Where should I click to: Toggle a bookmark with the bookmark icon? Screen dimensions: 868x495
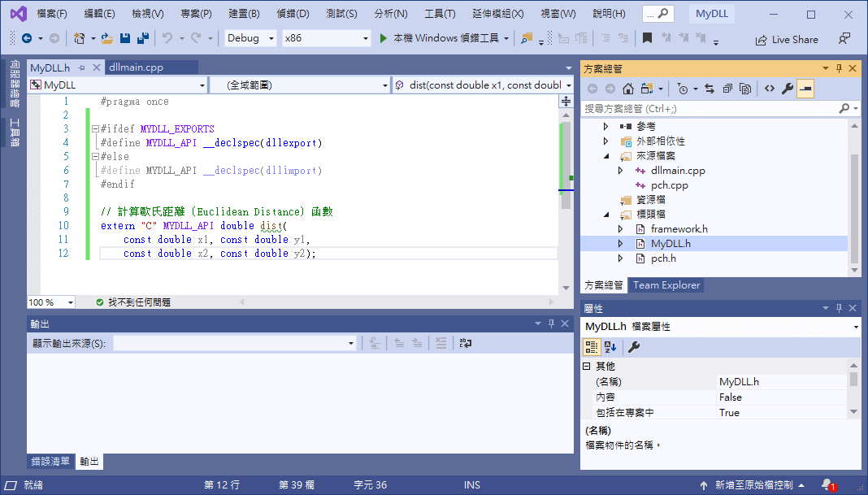pos(647,38)
